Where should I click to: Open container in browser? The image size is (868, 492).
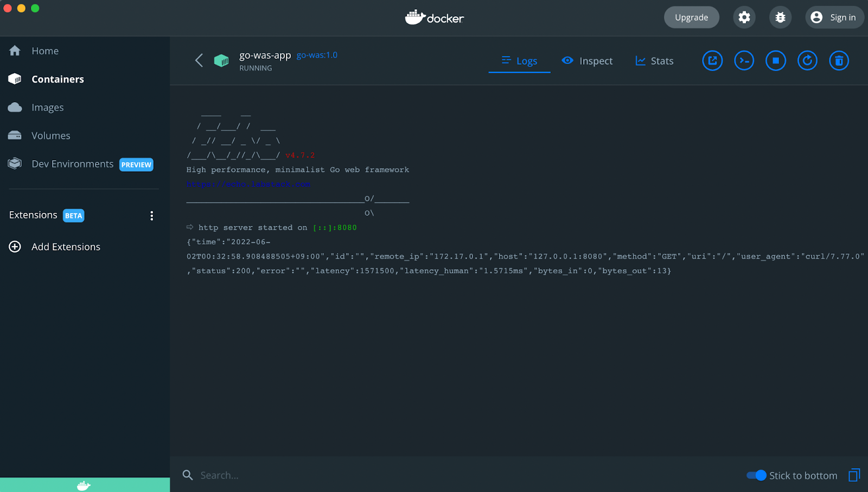pos(712,60)
